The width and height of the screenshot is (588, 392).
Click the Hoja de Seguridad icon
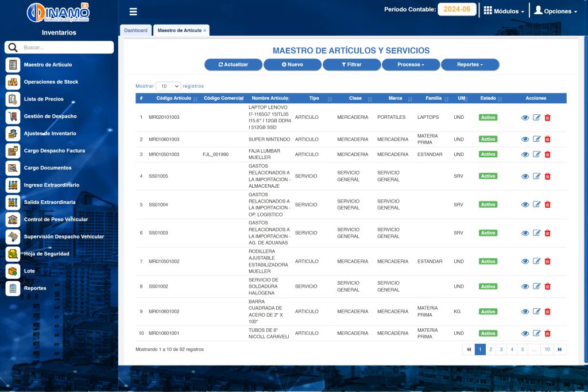tap(13, 254)
